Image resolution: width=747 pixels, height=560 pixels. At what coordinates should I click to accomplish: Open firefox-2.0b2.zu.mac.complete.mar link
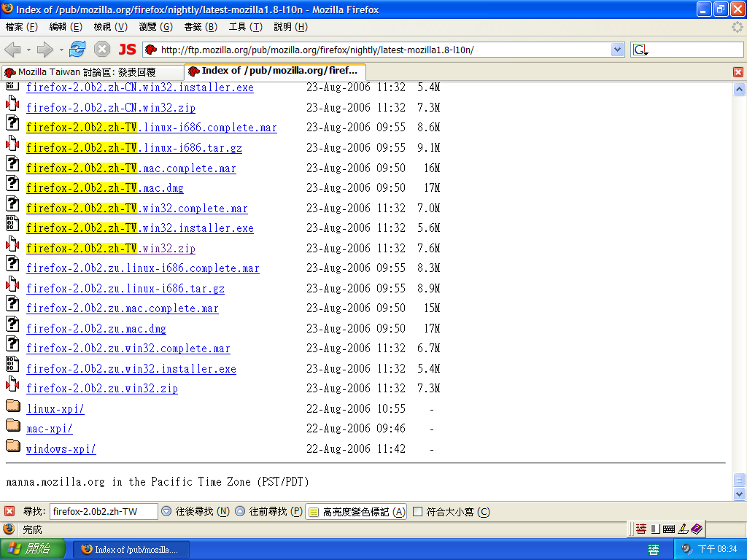[x=123, y=308]
